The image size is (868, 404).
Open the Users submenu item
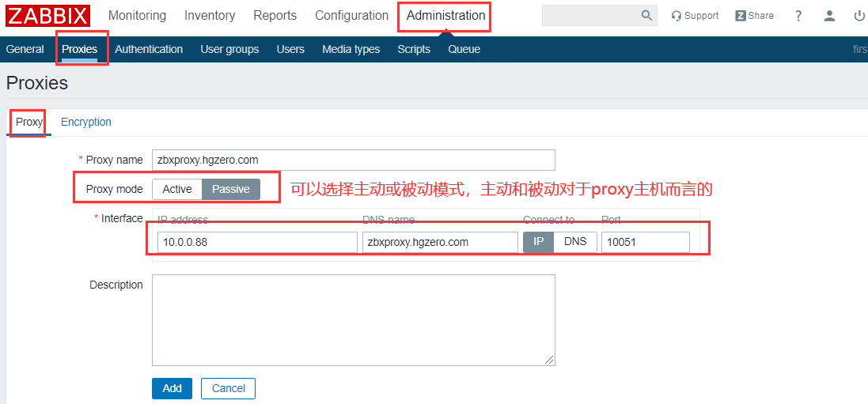[290, 49]
